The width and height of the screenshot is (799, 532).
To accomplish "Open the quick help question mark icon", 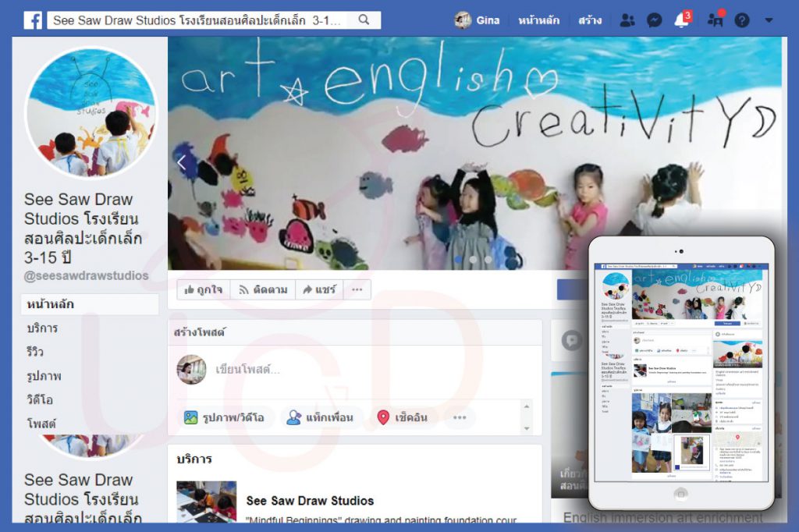I will pyautogui.click(x=742, y=20).
